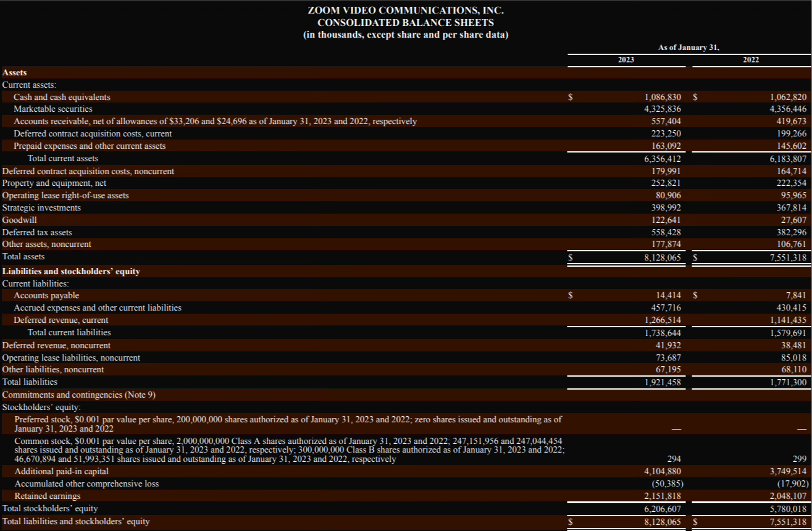Select deferred tax assets value 558,428
The image size is (812, 531).
click(x=666, y=232)
